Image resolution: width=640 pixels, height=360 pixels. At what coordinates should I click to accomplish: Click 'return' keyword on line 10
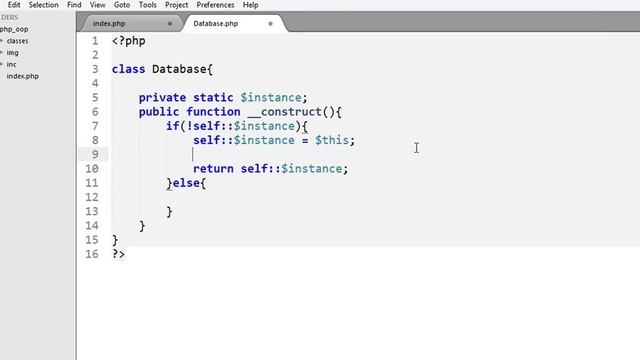pyautogui.click(x=213, y=169)
